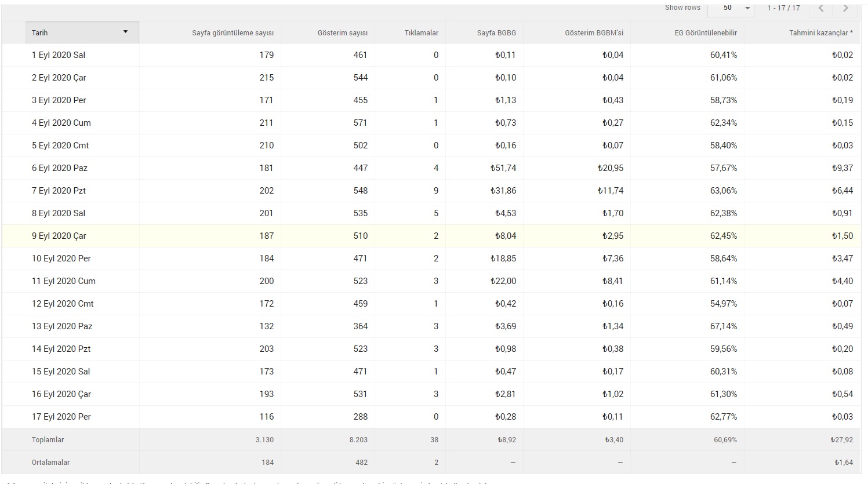Click the 1 - 17 / 17 page indicator
The width and height of the screenshot is (868, 484).
coord(783,8)
